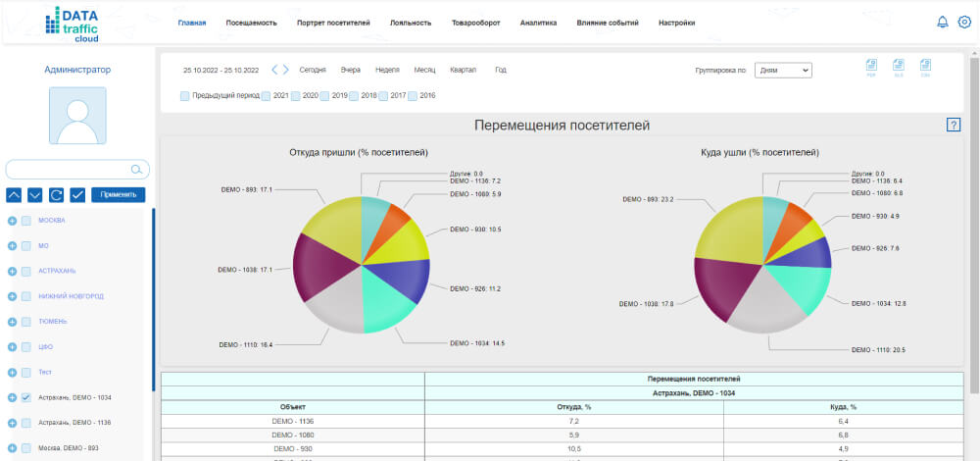Image resolution: width=980 pixels, height=461 pixels.
Task: Uncheck Астрахань, DEMO - 1034 object
Action: pos(26,398)
